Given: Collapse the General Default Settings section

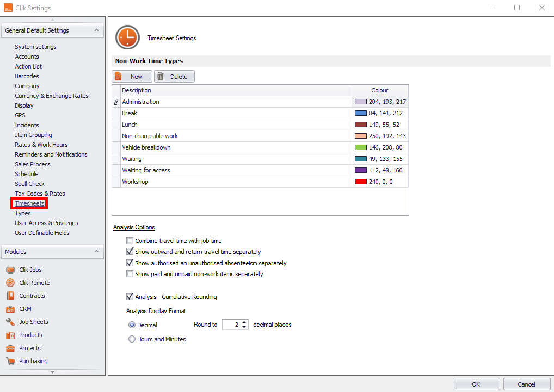Looking at the screenshot, I should click(97, 30).
